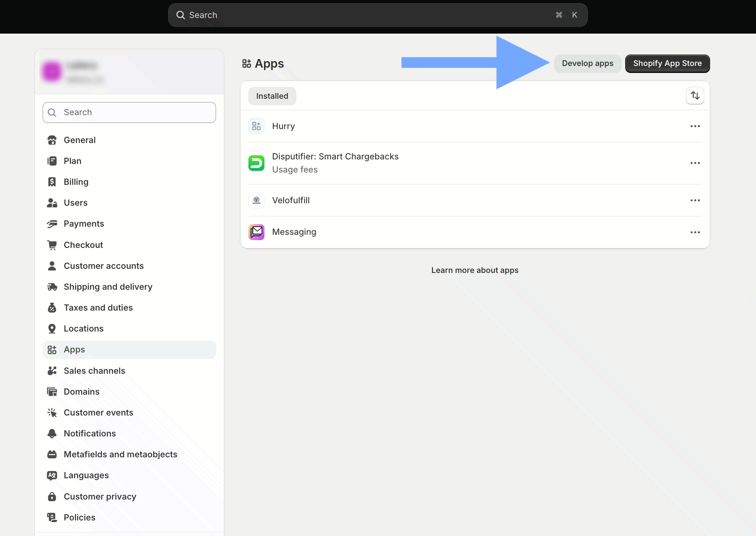Go to Policies settings
The width and height of the screenshot is (756, 536).
(x=129, y=518)
